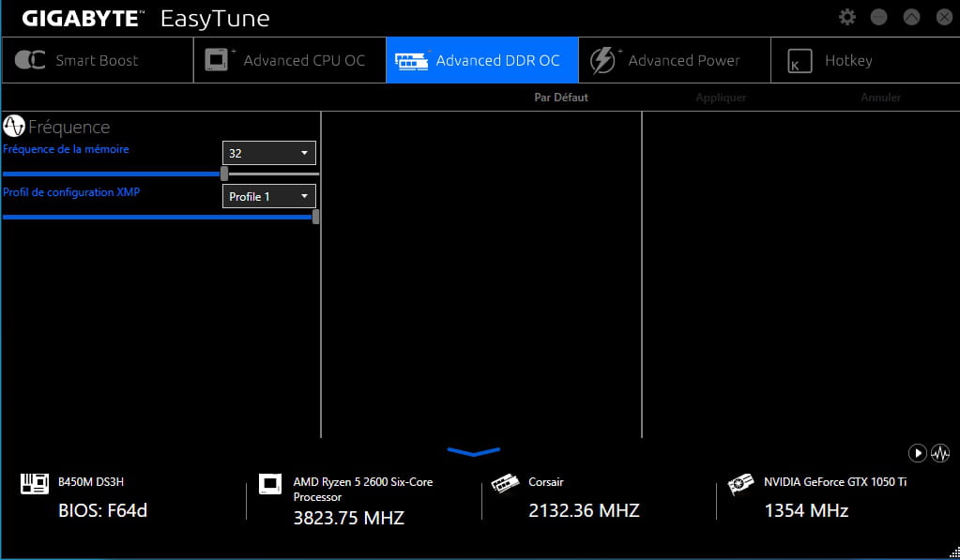Viewport: 960px width, 560px height.
Task: Click the memory frequency slider handle
Action: pyautogui.click(x=224, y=174)
